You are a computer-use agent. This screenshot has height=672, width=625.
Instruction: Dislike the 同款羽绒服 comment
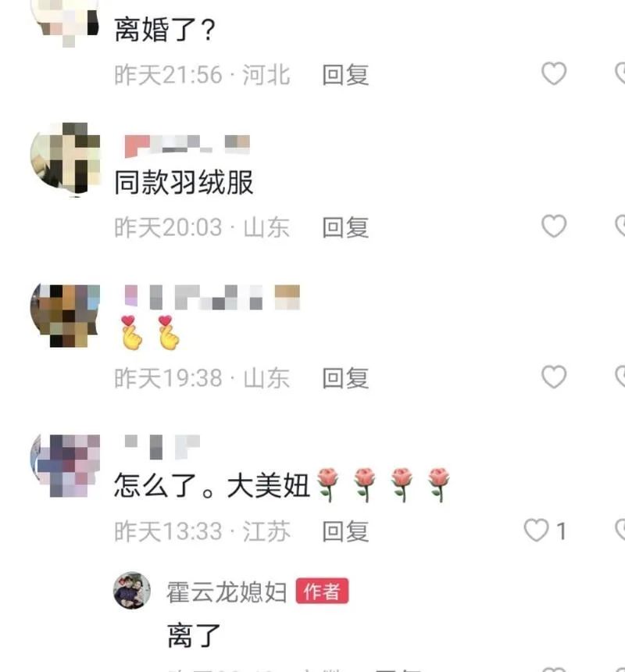coord(620,226)
